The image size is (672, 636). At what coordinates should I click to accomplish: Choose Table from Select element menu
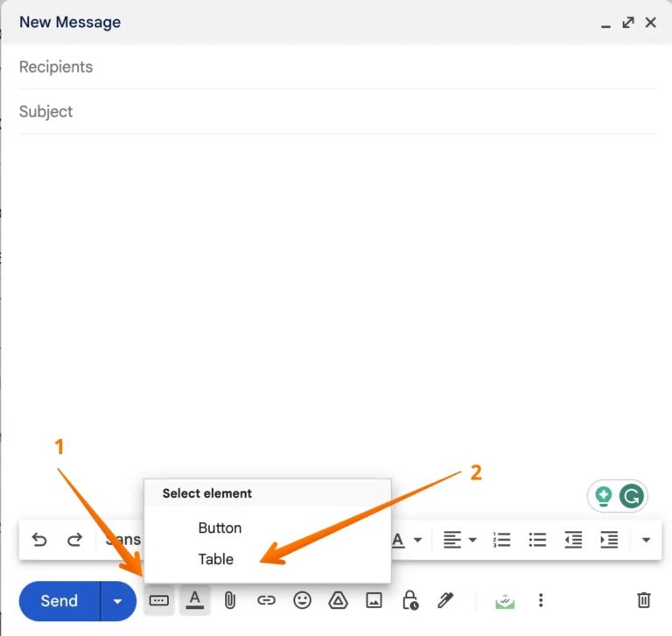click(215, 559)
